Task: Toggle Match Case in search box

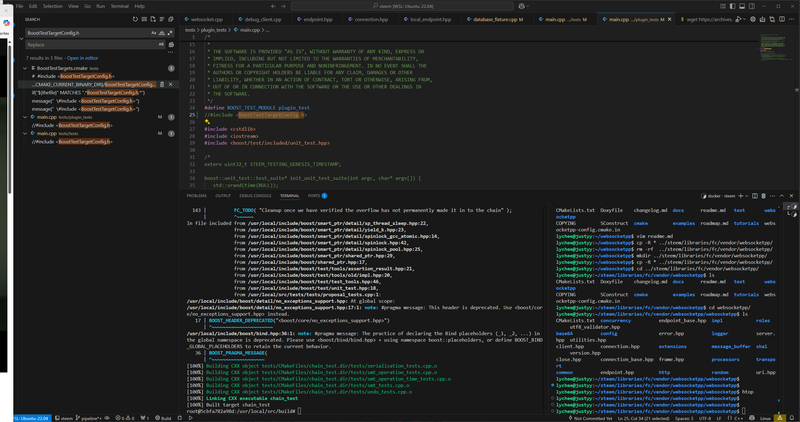Action: coord(154,33)
